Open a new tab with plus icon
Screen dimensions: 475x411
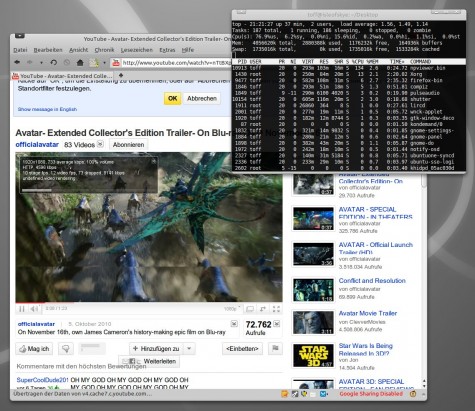(x=121, y=75)
